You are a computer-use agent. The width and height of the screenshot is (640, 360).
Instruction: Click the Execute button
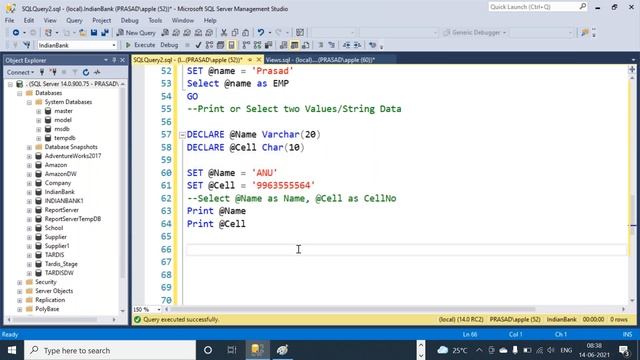click(x=140, y=45)
